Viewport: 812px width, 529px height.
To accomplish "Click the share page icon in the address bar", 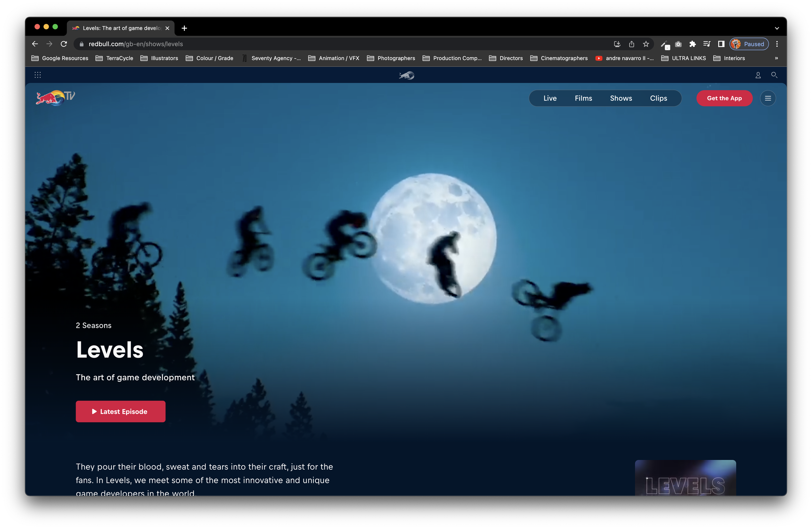I will 631,44.
